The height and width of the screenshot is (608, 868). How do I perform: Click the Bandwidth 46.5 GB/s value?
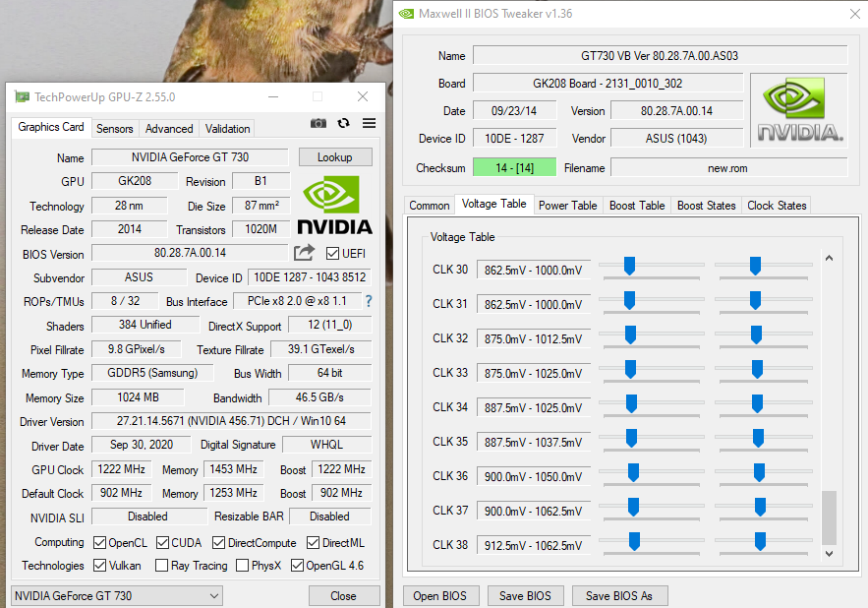tap(319, 397)
